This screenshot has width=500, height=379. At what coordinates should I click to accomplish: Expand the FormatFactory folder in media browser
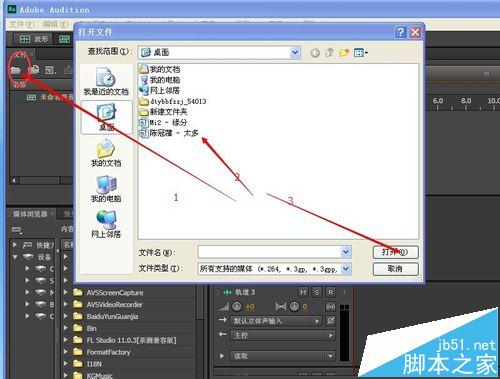(x=66, y=352)
